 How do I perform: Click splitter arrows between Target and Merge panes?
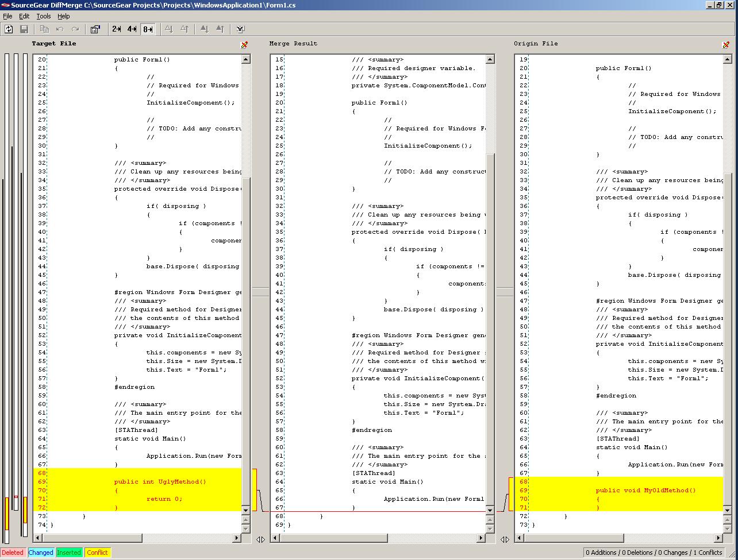point(260,539)
